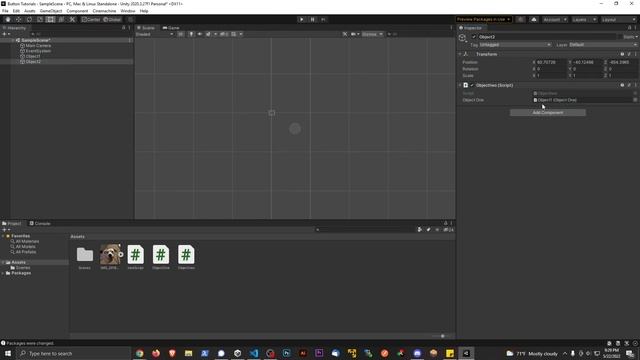Click the Pause button
The height and width of the screenshot is (360, 640).
(x=313, y=19)
